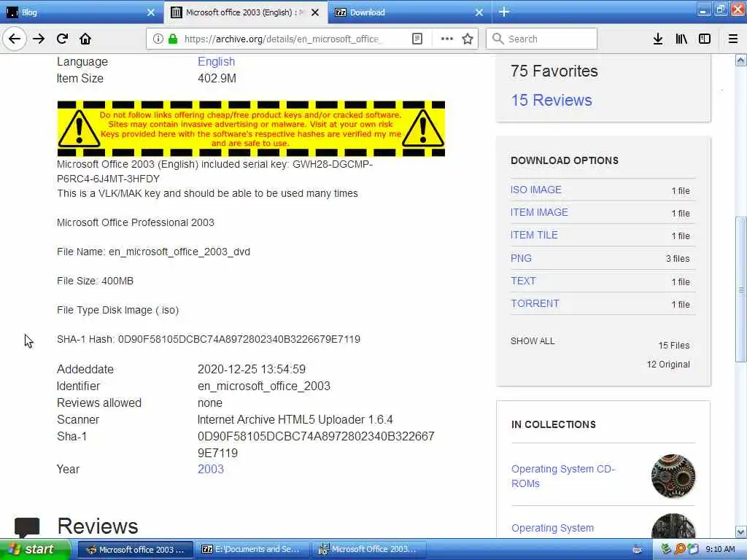The image size is (747, 560).
Task: Open the downloads panel arrow icon
Action: click(x=658, y=39)
